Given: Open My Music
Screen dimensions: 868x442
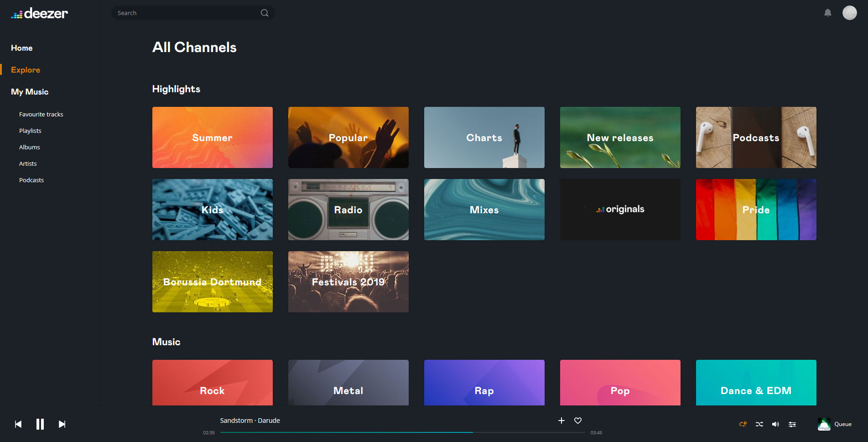Looking at the screenshot, I should (29, 92).
